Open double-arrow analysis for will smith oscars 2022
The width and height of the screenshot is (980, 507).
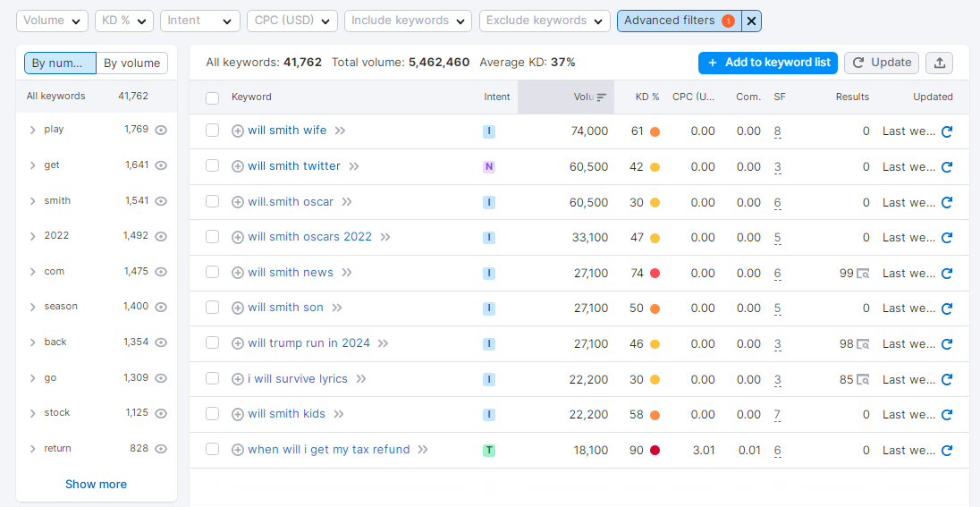(x=385, y=238)
